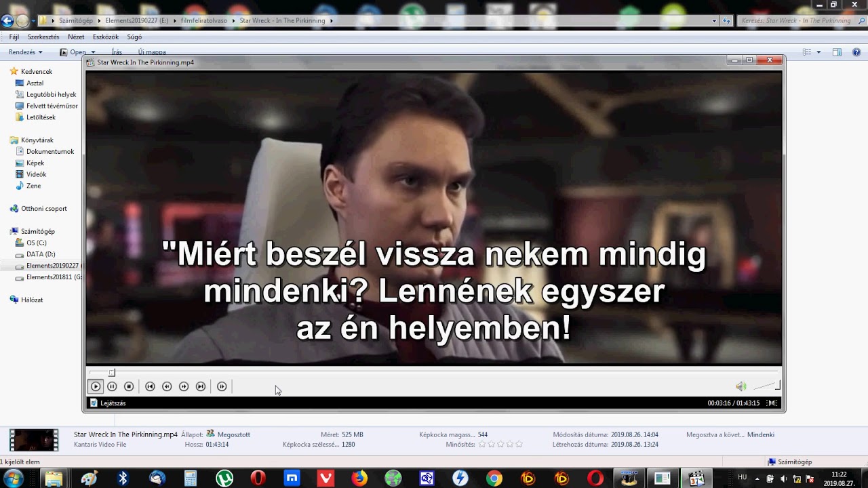
Task: Skip to the previous track button
Action: [150, 386]
